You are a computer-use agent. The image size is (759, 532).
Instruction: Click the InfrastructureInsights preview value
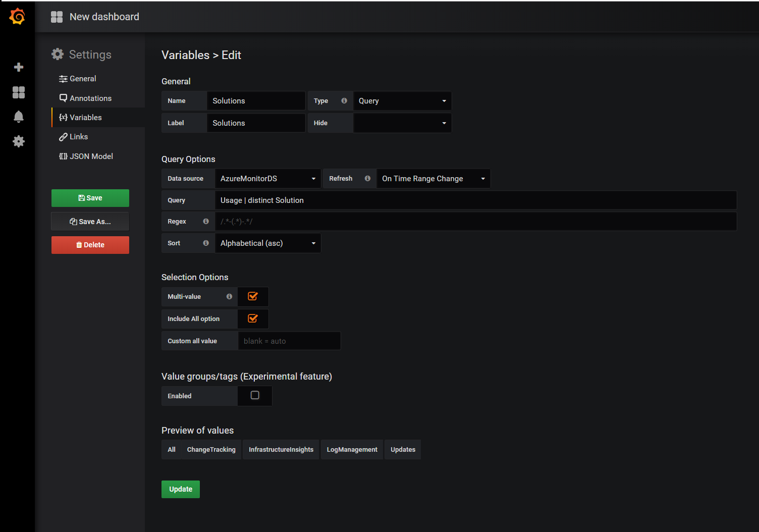(x=281, y=450)
